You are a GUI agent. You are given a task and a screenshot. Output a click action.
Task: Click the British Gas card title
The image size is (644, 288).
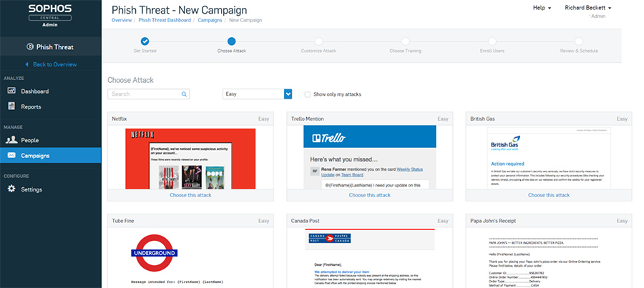pos(482,119)
